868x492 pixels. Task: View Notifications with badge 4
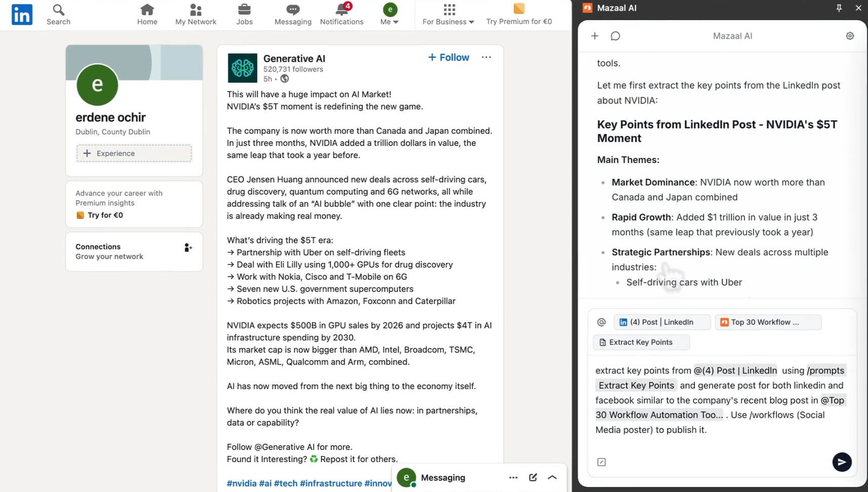(342, 15)
